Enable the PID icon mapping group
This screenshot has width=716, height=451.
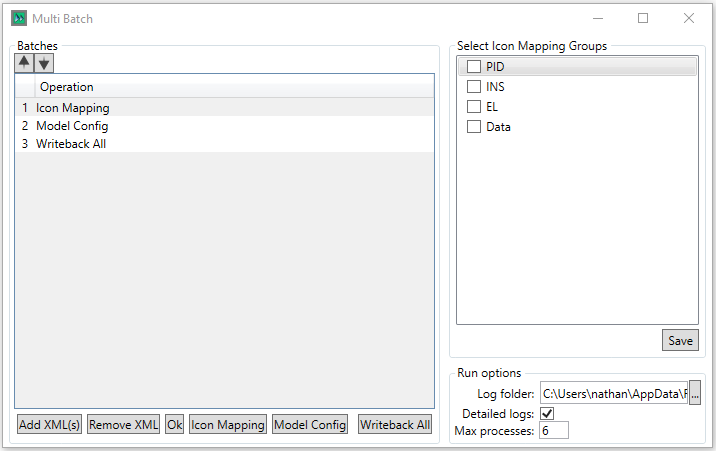(x=474, y=67)
